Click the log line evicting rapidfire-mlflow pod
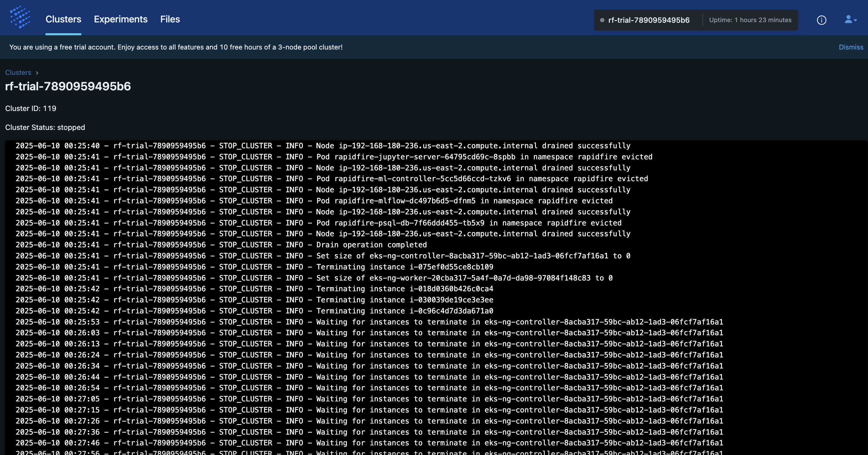The width and height of the screenshot is (868, 455). click(314, 201)
